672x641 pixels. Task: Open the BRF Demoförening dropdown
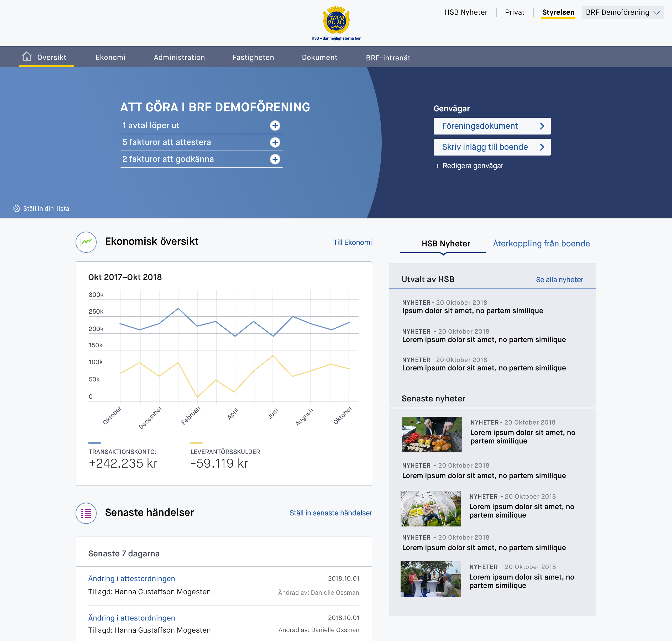click(x=622, y=13)
